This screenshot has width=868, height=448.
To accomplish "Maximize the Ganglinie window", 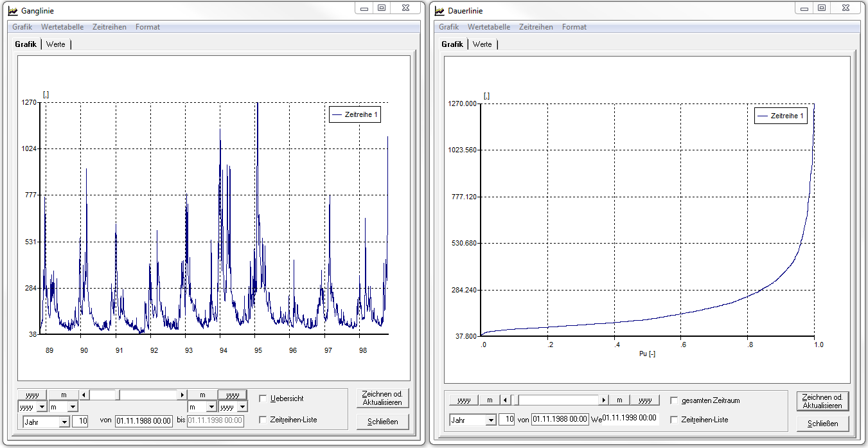I will tap(382, 8).
